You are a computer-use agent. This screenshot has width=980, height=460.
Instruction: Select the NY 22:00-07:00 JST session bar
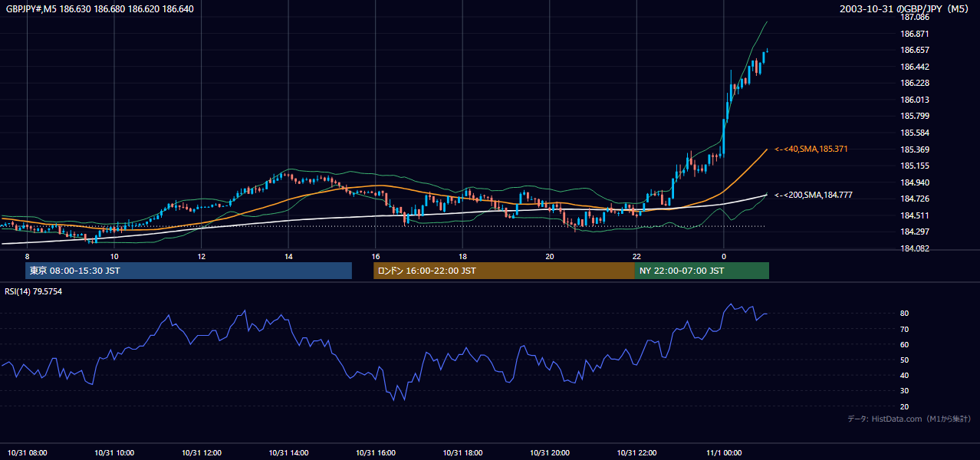pos(702,271)
